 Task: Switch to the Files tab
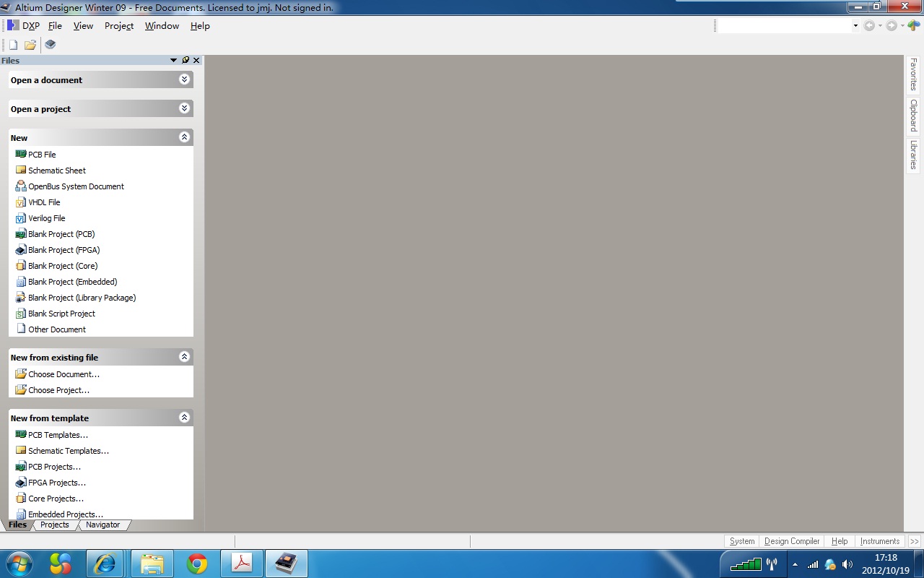click(x=17, y=525)
